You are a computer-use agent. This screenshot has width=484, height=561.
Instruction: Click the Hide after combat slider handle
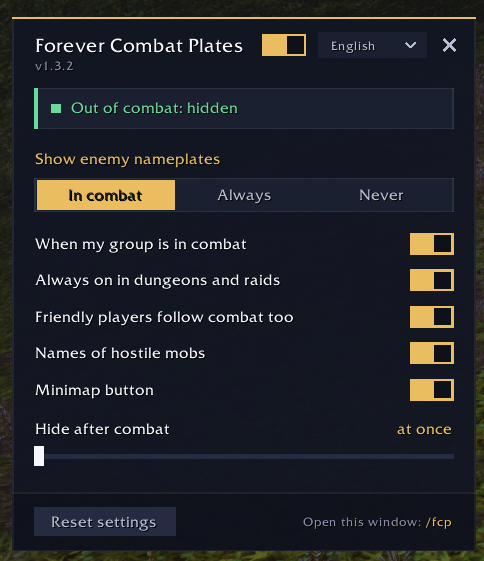tap(39, 456)
